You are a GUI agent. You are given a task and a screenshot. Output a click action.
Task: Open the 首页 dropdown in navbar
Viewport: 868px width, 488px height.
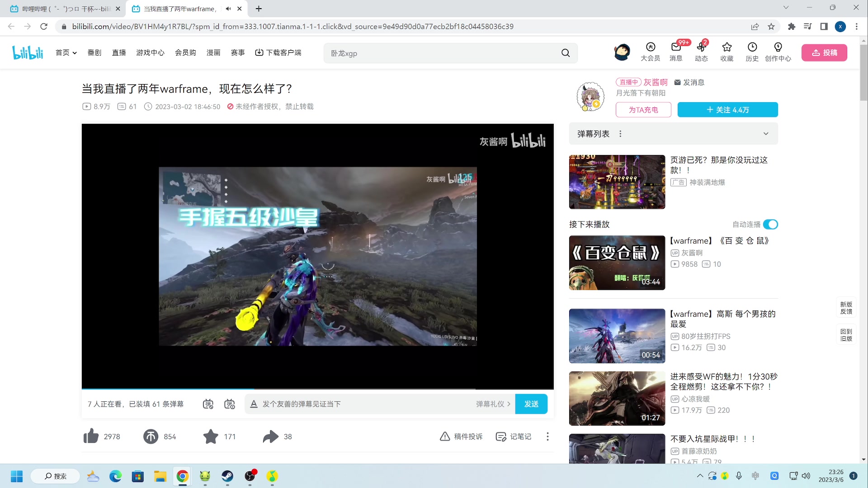pos(66,52)
